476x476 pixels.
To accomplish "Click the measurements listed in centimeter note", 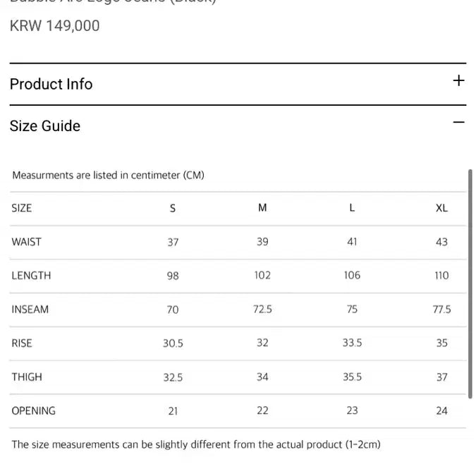I will (x=108, y=176).
